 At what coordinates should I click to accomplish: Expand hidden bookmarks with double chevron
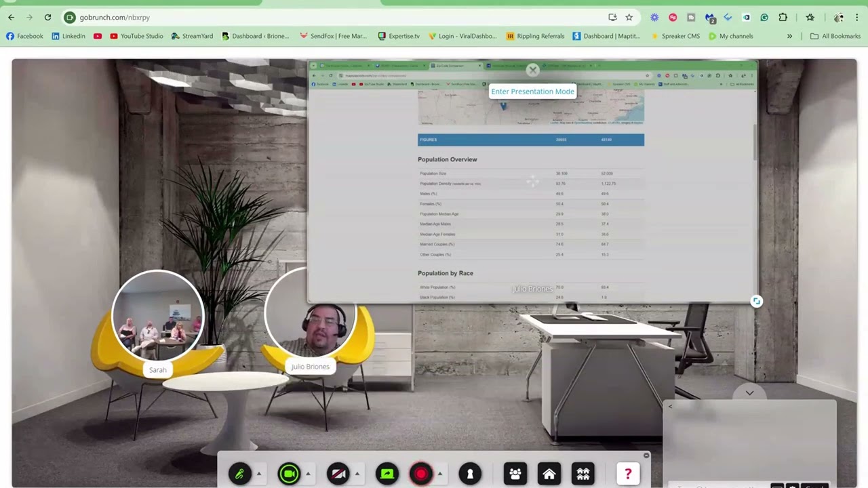click(x=789, y=36)
